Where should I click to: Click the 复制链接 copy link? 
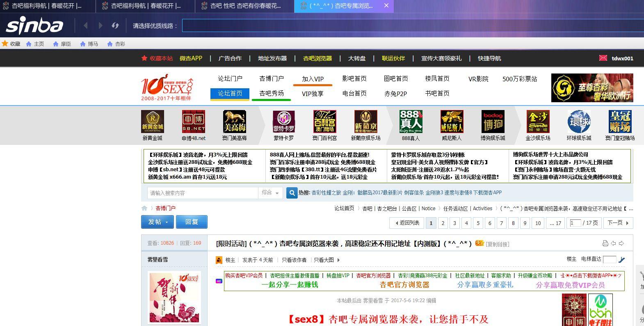click(x=498, y=244)
